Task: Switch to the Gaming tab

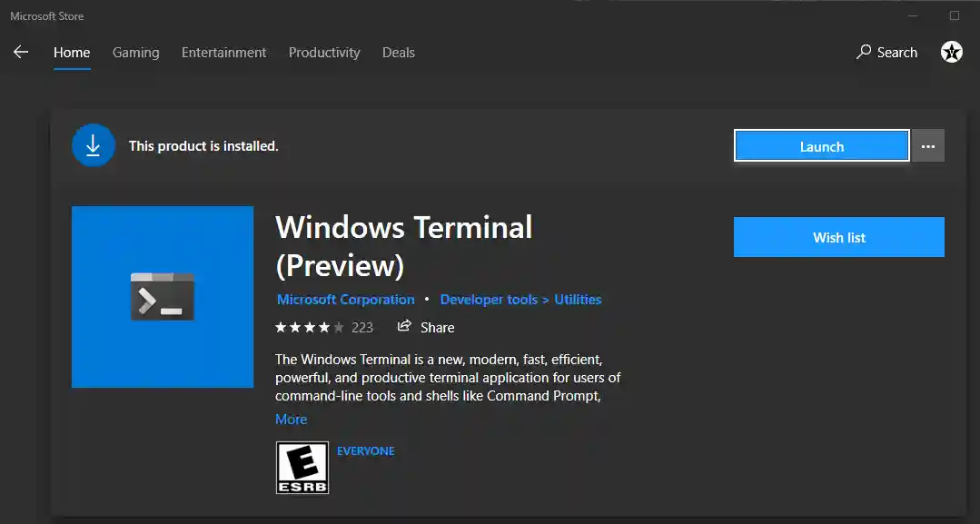Action: click(135, 52)
